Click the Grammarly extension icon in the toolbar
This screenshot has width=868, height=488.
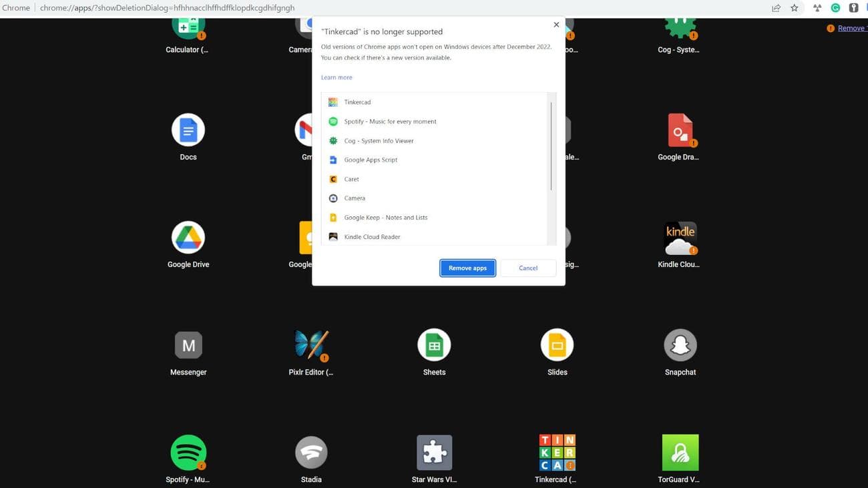coord(834,7)
